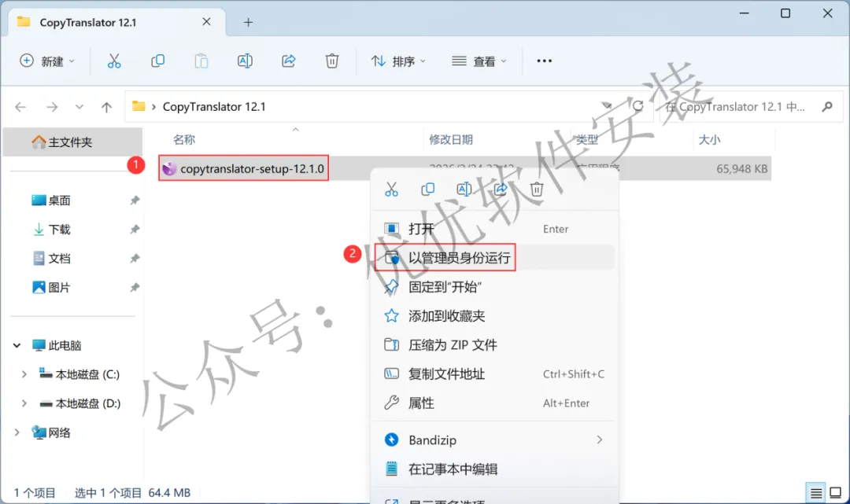Close the CopyTranslator 12.1 tab
Viewport: 850px width, 504px height.
[206, 22]
